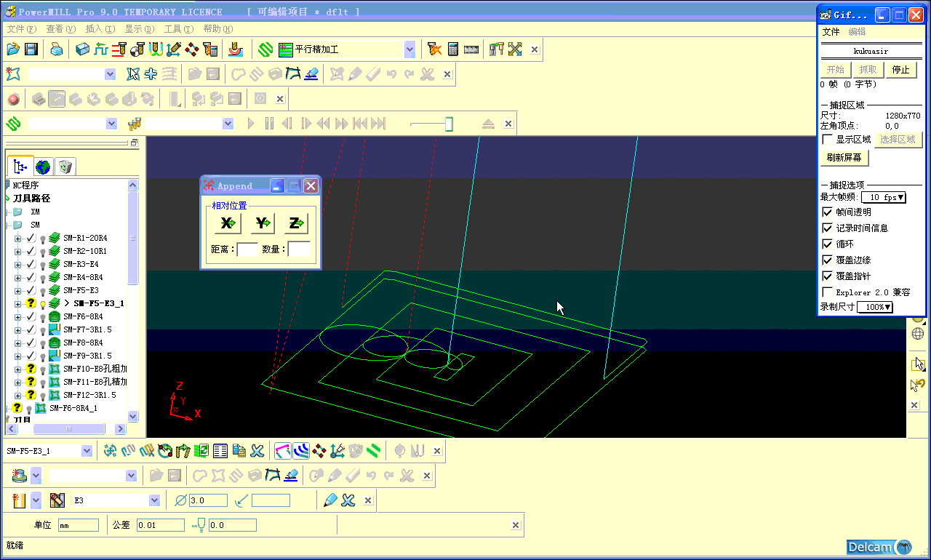The image size is (931, 560).
Task: Switch to the recycle bin tab
Action: click(65, 167)
